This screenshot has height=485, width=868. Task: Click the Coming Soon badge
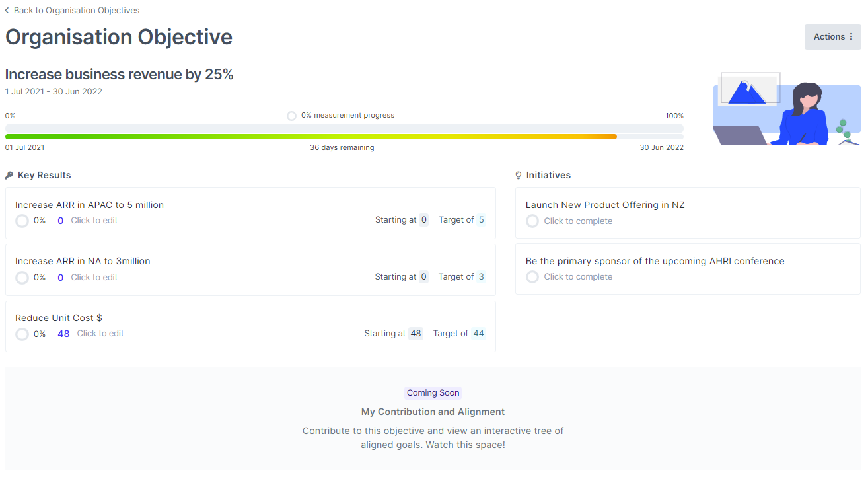coord(433,393)
